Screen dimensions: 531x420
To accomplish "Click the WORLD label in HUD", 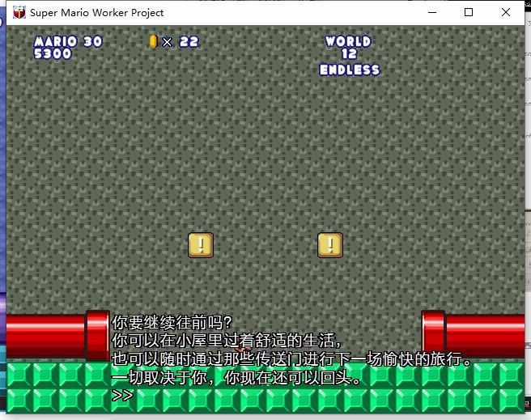I will click(x=348, y=41).
